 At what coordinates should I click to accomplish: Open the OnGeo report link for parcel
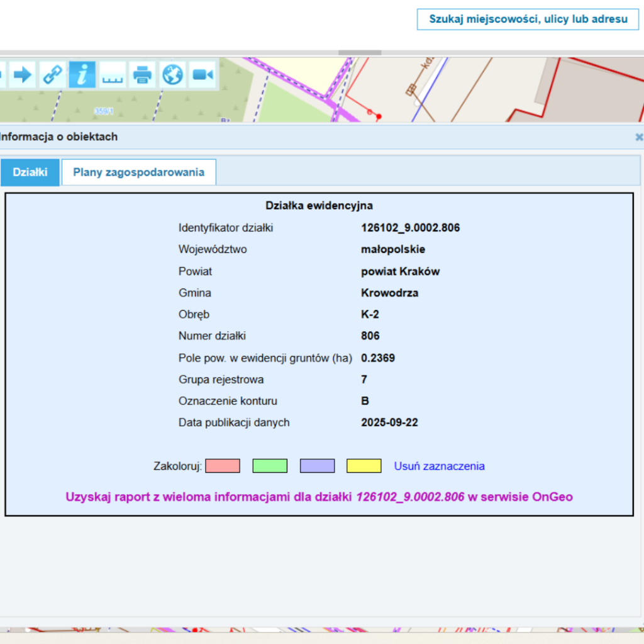pos(319,497)
